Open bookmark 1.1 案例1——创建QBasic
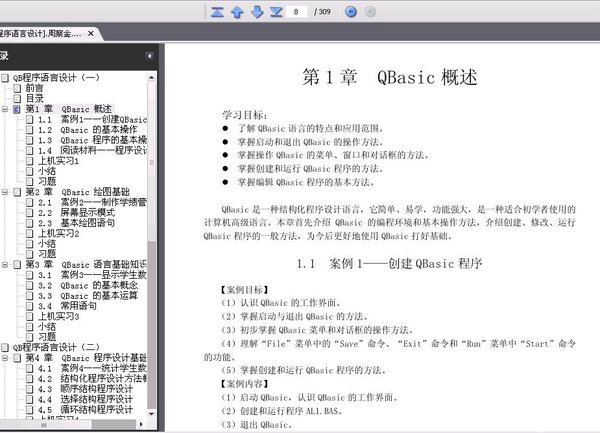Screen dimensions: 600x433 click(x=92, y=119)
